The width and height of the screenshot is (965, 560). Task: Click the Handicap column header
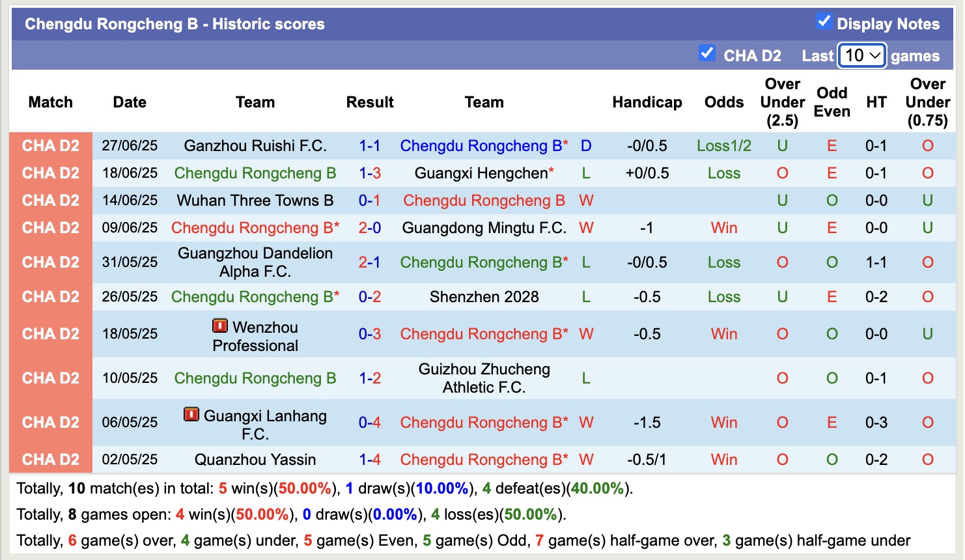[x=647, y=102]
